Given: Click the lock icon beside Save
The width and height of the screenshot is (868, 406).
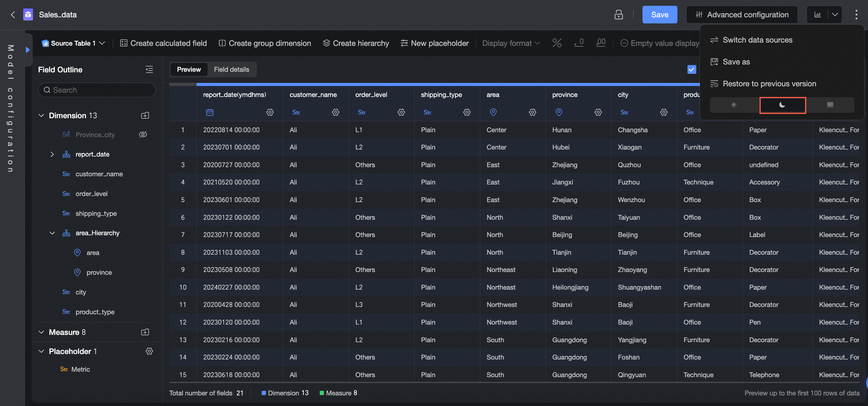Looking at the screenshot, I should (x=618, y=15).
